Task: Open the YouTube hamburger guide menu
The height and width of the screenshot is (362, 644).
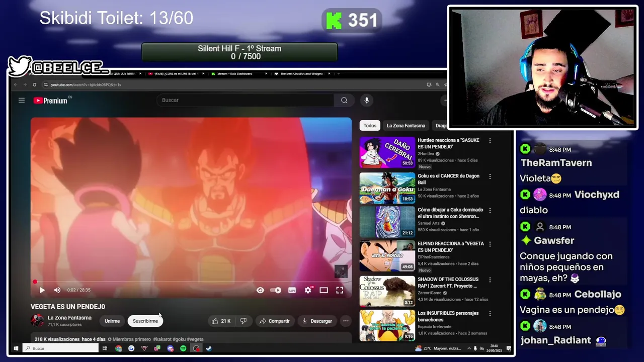Action: 22,100
